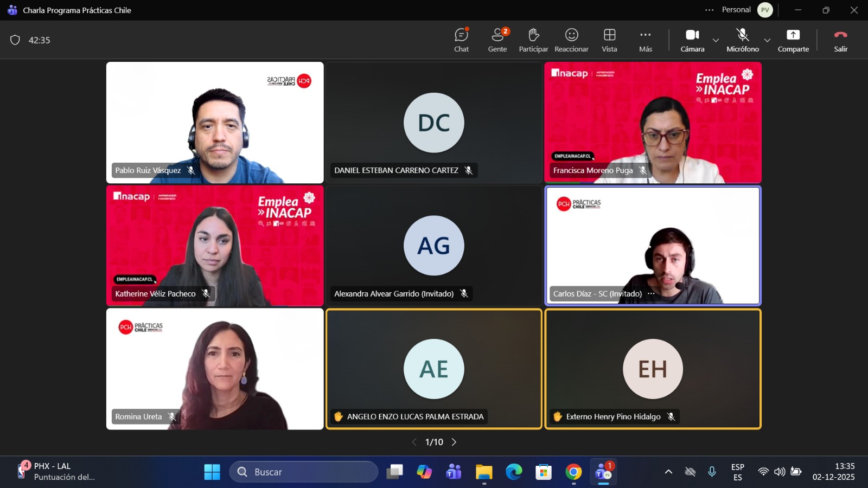Open the Más options menu

click(645, 40)
